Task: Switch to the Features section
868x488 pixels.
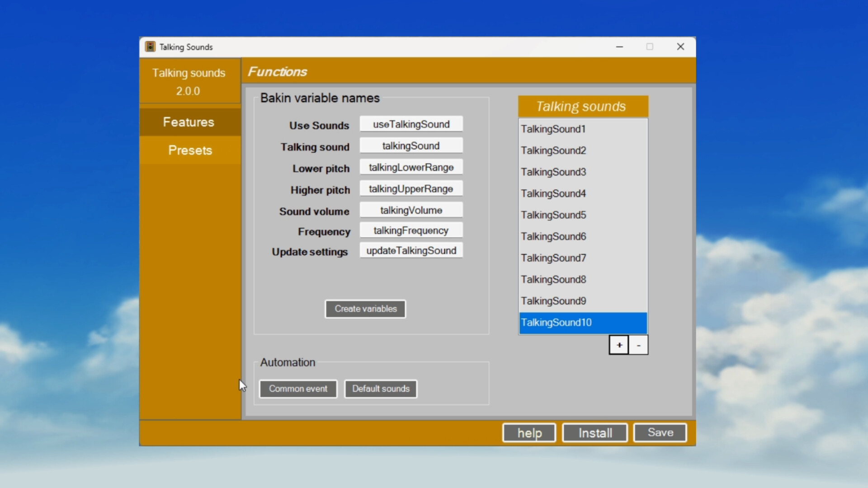Action: pyautogui.click(x=189, y=122)
